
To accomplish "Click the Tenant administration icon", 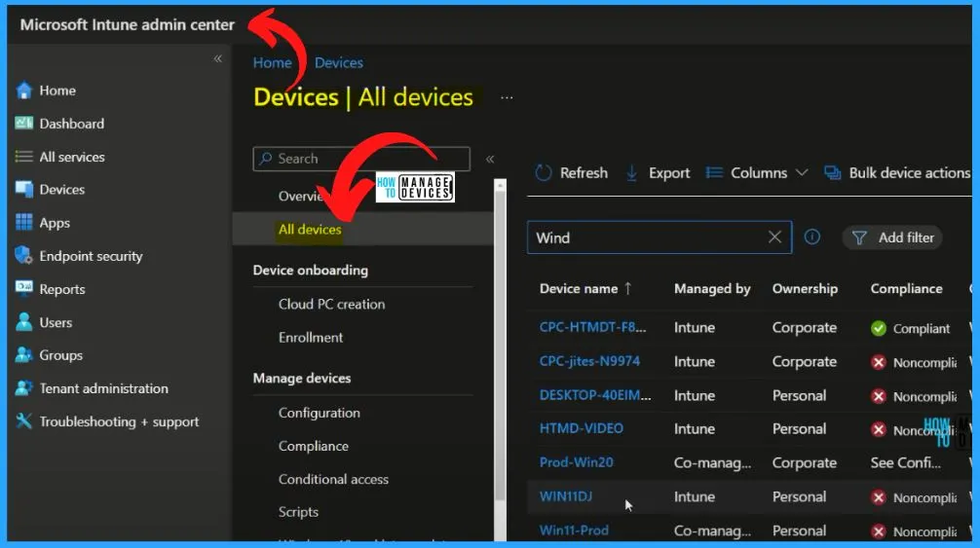I will (23, 388).
